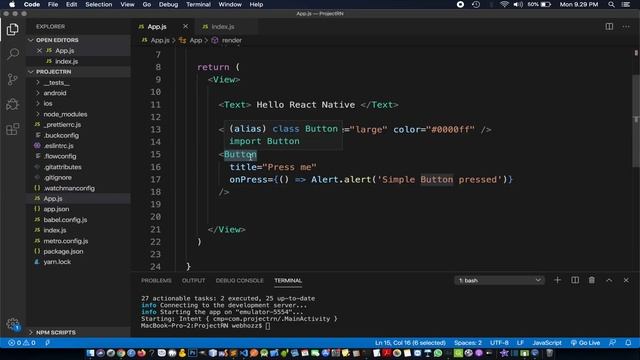Click the terminal command prompt line
This screenshot has width=640, height=360.
[x=205, y=326]
